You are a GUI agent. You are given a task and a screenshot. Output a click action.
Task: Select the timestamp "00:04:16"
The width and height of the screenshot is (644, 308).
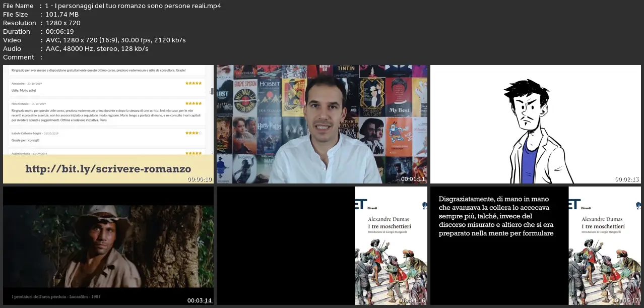413,301
